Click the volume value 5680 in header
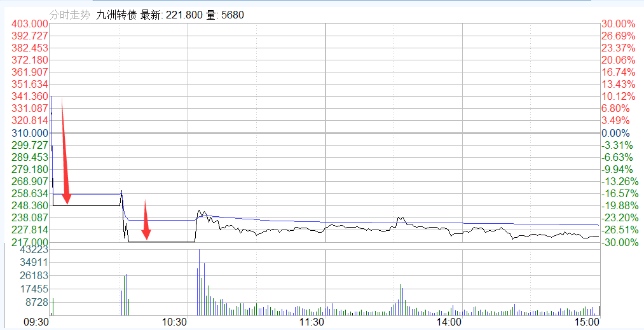This screenshot has width=644, height=330. pos(232,15)
